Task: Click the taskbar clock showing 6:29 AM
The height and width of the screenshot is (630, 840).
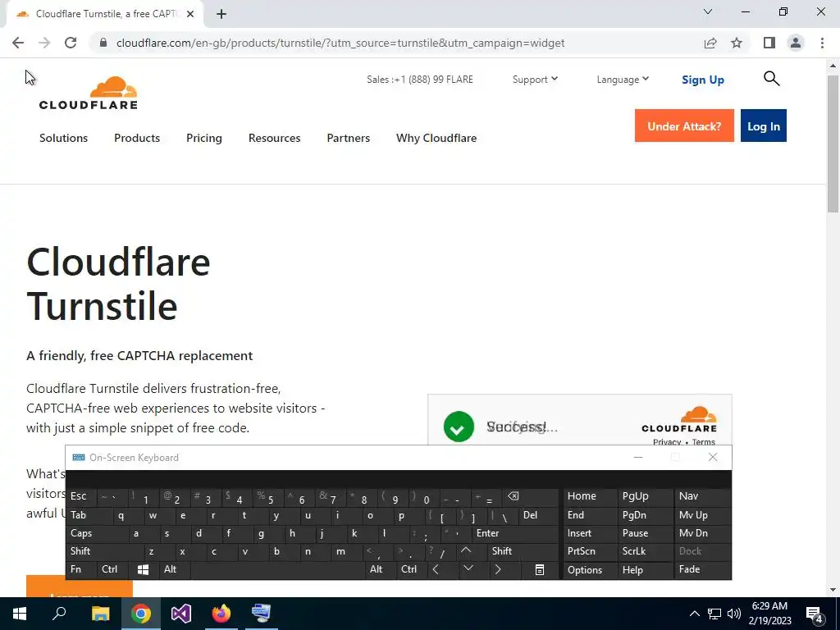Action: click(x=769, y=614)
